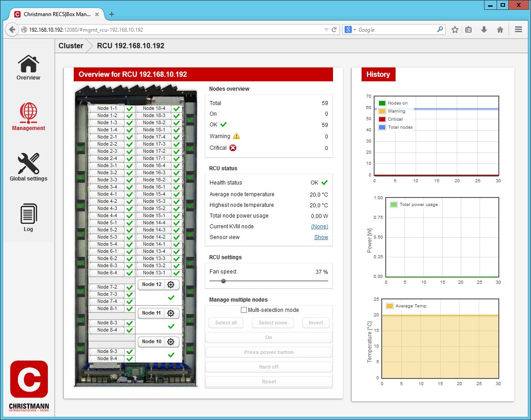
Task: Click the Hard off button
Action: 269,367
